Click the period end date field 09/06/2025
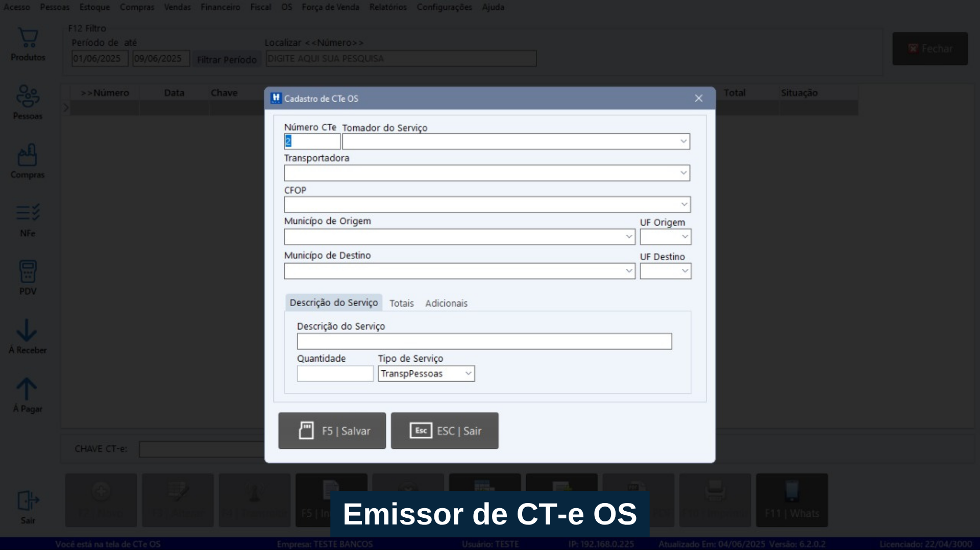 point(161,58)
